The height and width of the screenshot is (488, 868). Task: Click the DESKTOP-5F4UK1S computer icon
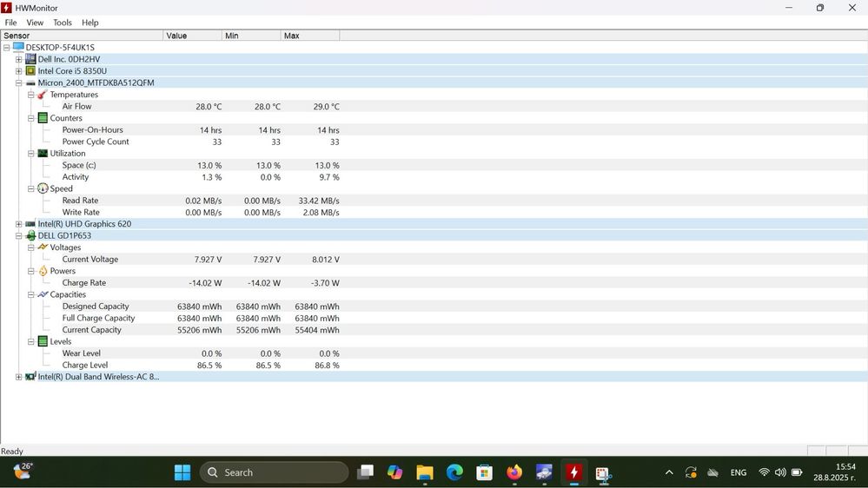coord(18,47)
